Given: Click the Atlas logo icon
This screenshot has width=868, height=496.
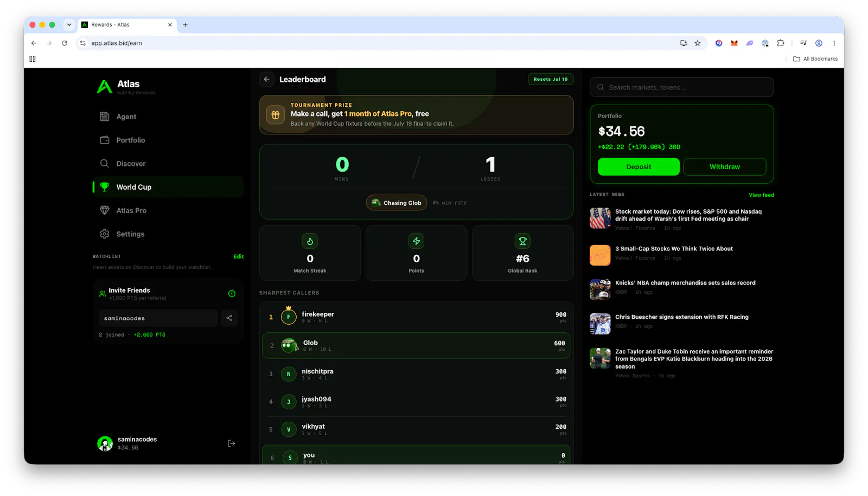Looking at the screenshot, I should 104,87.
